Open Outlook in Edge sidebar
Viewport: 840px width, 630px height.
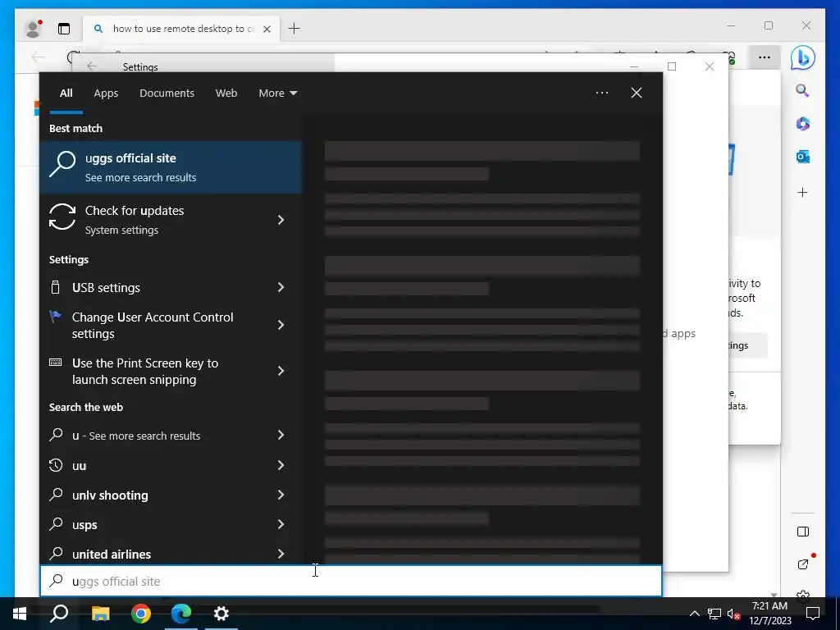(x=802, y=157)
